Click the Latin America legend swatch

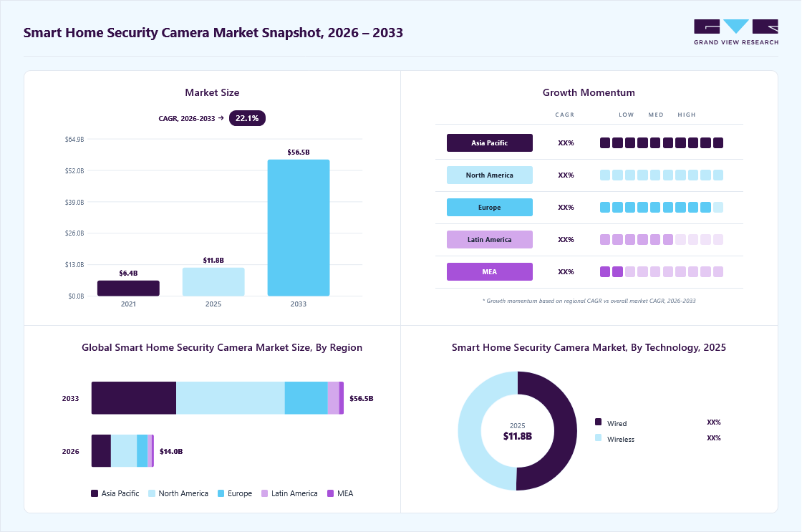pos(264,493)
